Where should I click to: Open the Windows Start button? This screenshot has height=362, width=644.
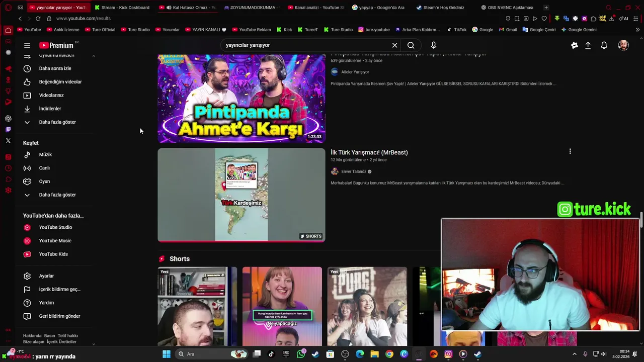coord(166,354)
